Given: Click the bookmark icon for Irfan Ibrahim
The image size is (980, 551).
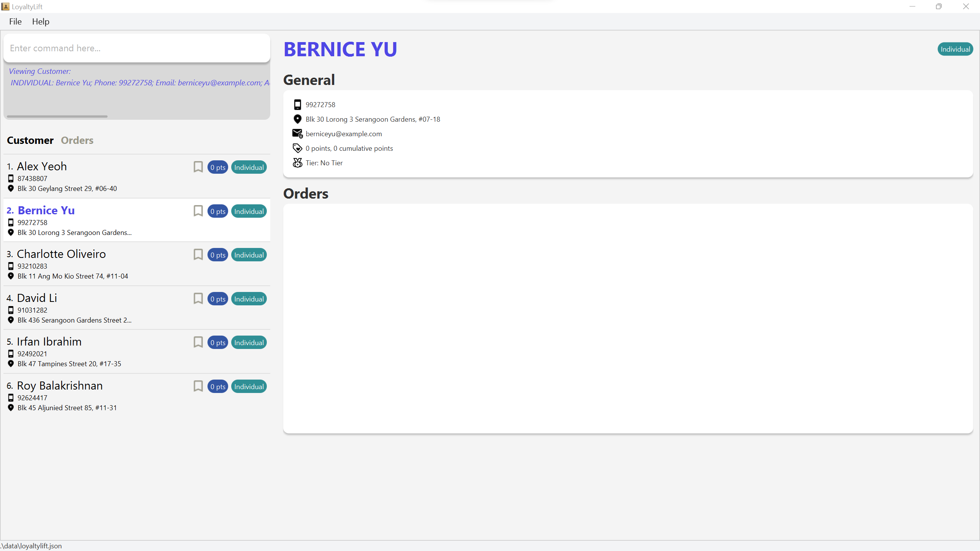Looking at the screenshot, I should tap(198, 342).
